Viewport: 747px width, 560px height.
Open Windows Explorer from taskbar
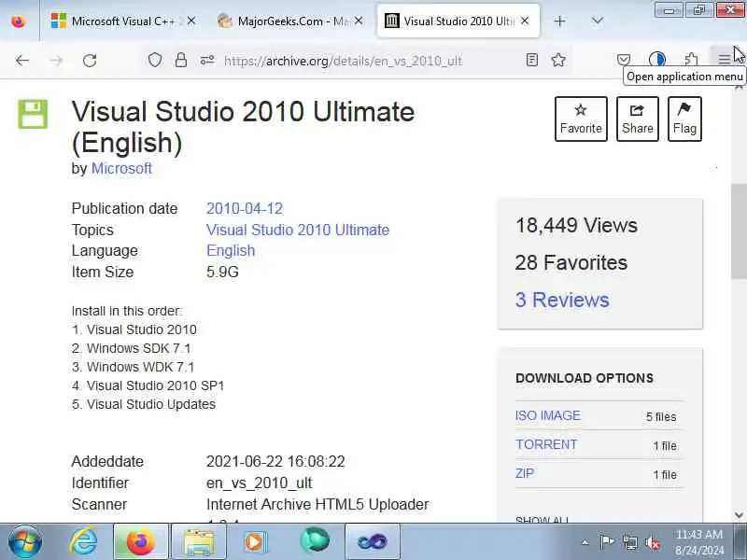[x=199, y=541]
